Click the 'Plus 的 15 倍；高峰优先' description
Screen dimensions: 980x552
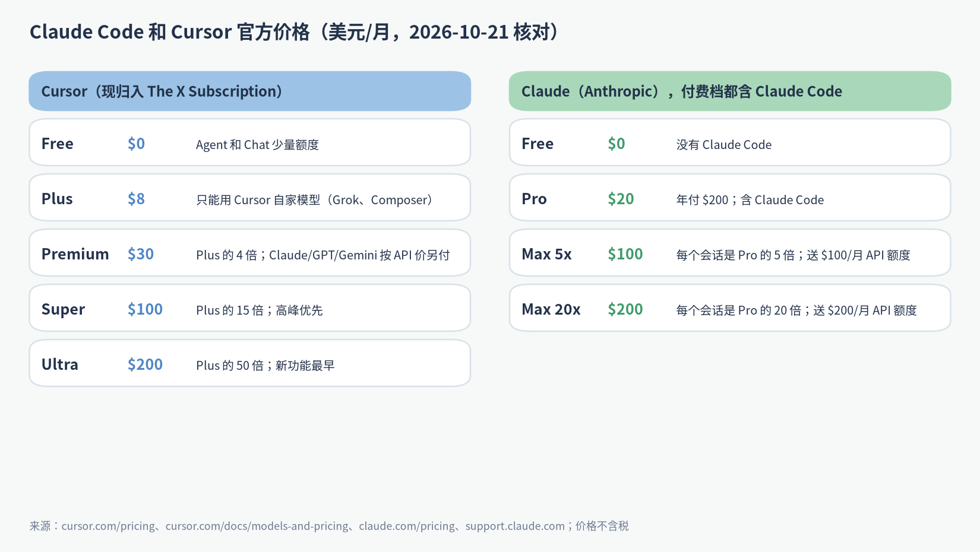point(260,310)
